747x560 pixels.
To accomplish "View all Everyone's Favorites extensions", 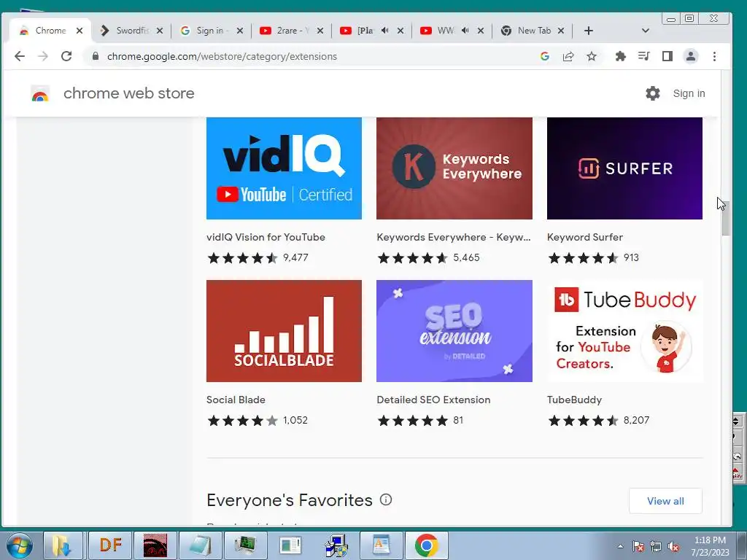I will [665, 501].
